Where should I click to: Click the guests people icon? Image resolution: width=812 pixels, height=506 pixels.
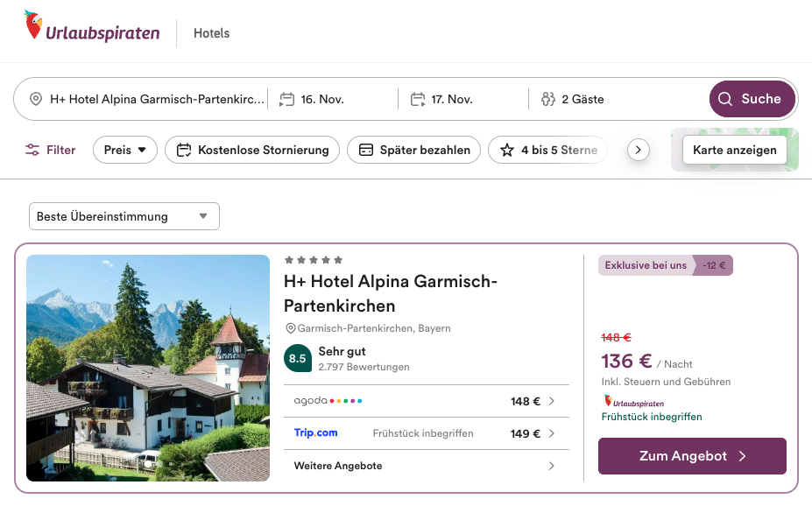[x=548, y=99]
